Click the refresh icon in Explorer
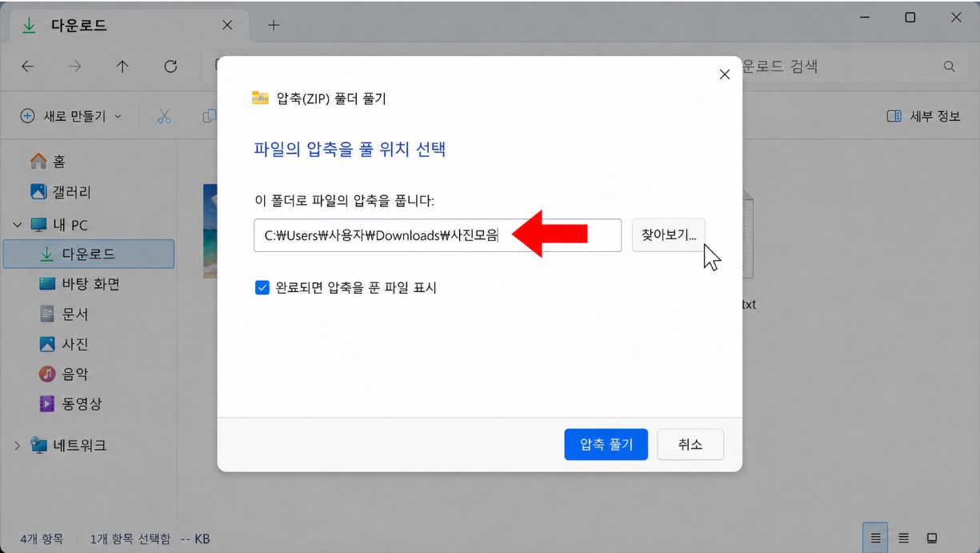 coord(170,67)
